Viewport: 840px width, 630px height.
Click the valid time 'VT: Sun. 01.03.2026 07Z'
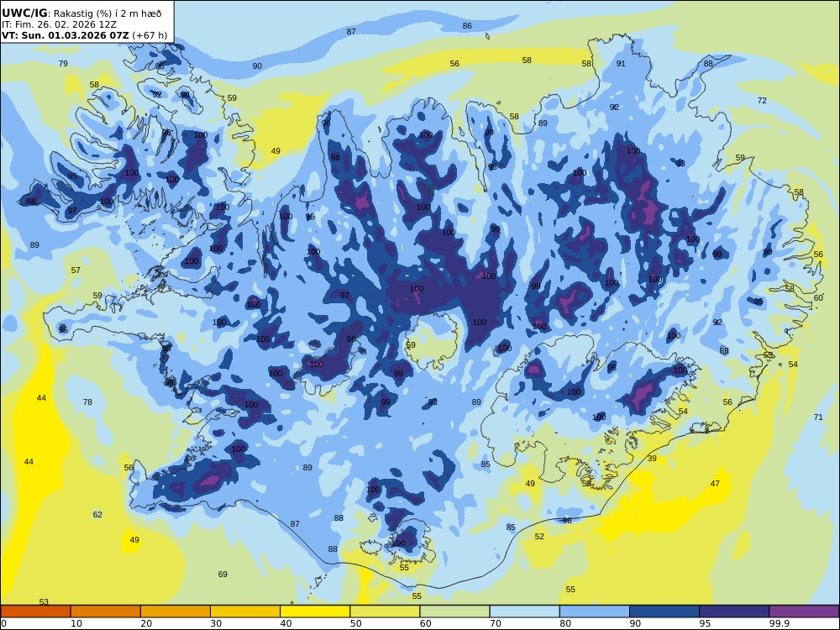tap(66, 35)
